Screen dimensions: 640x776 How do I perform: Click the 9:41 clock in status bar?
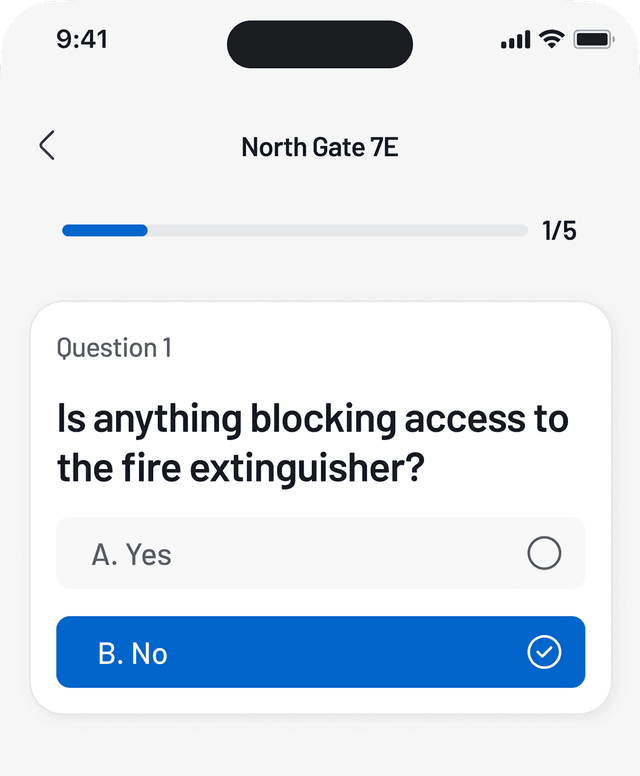pos(82,39)
